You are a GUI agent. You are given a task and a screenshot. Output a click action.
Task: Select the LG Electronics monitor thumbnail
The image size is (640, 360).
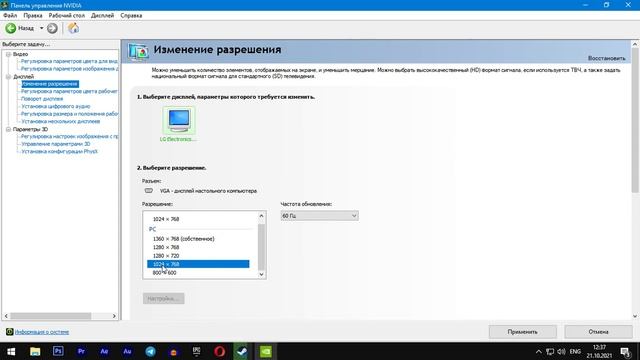[179, 120]
